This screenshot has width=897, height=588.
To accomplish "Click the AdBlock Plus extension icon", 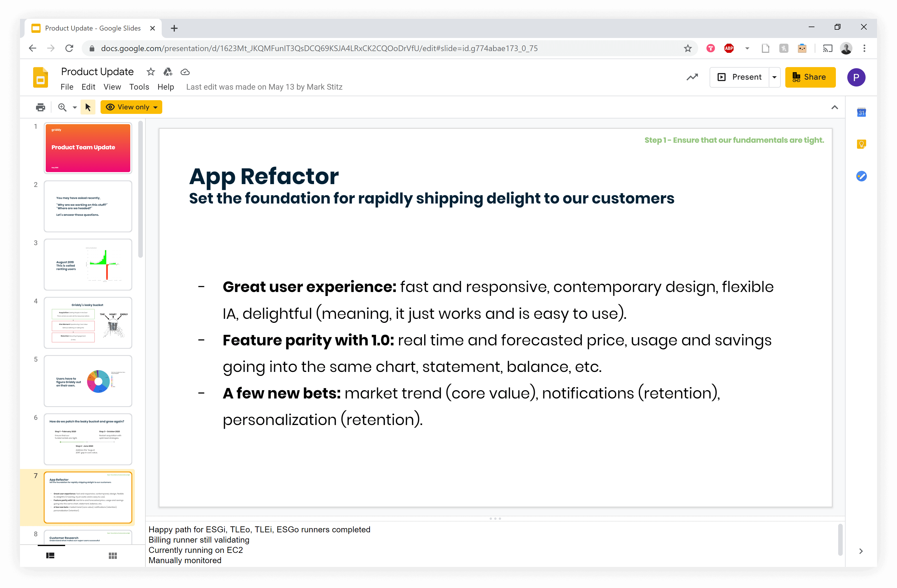I will pos(729,48).
